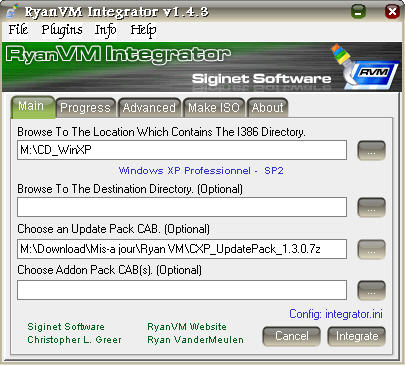Screen dimensions: 405x366
Task: Browse for the I386 source location
Action: coord(371,150)
